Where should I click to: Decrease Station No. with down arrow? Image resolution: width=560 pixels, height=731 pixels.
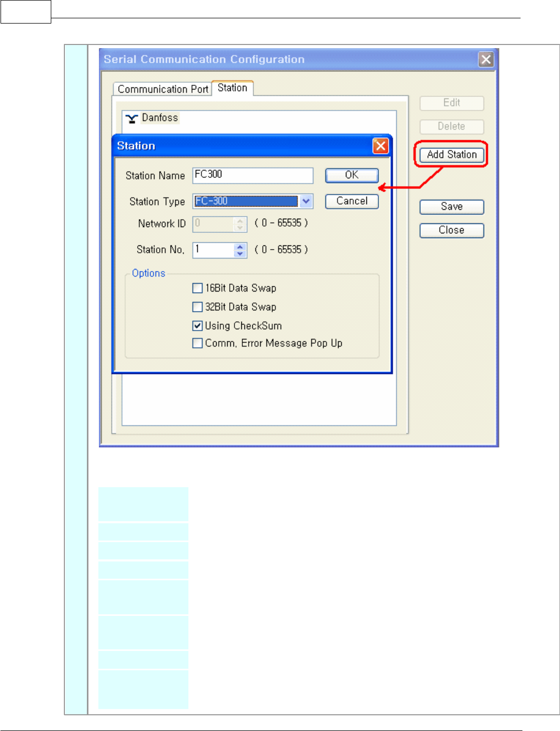pos(240,254)
